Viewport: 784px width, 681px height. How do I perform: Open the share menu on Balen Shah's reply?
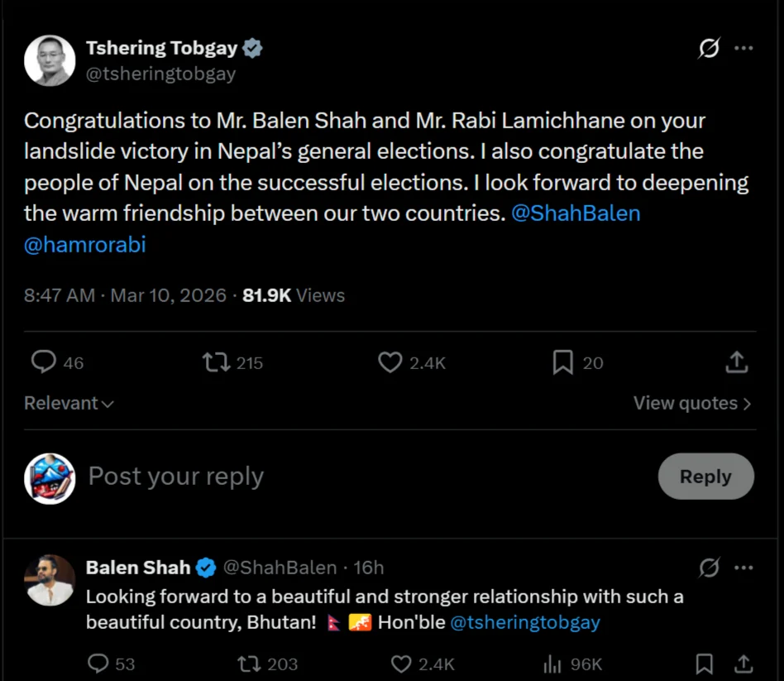click(742, 664)
